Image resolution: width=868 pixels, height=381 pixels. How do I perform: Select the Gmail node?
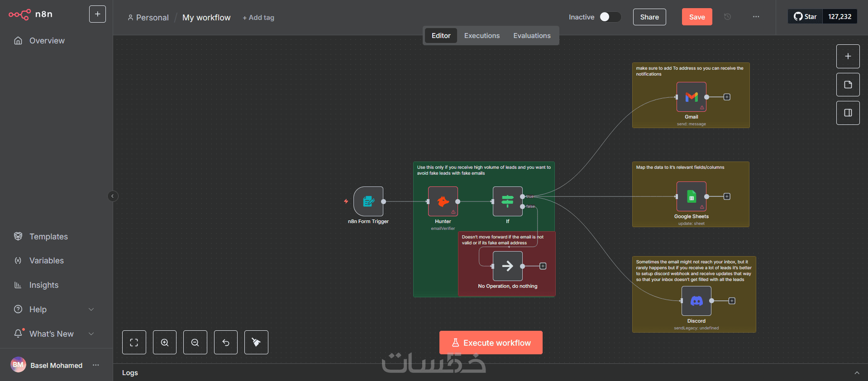(x=692, y=97)
